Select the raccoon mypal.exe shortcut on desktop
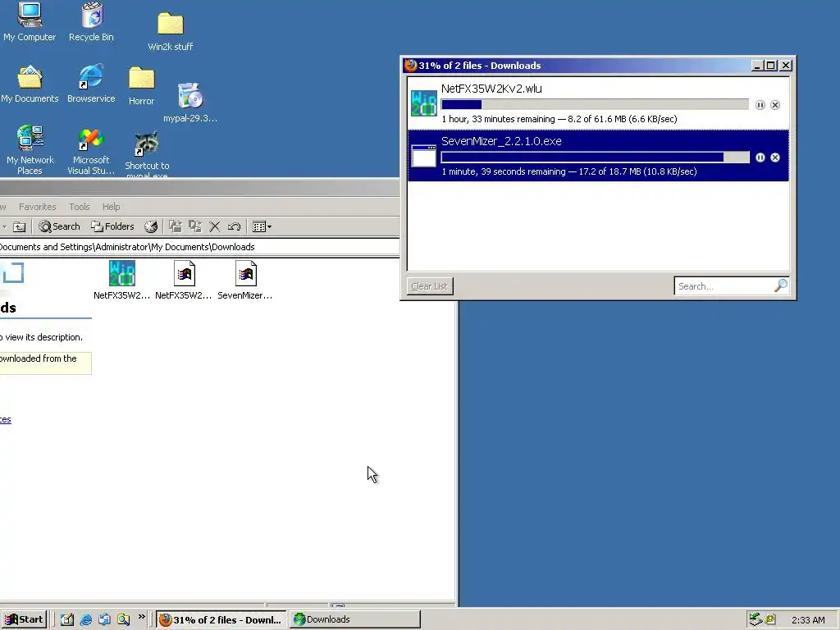The width and height of the screenshot is (840, 630). tap(147, 153)
